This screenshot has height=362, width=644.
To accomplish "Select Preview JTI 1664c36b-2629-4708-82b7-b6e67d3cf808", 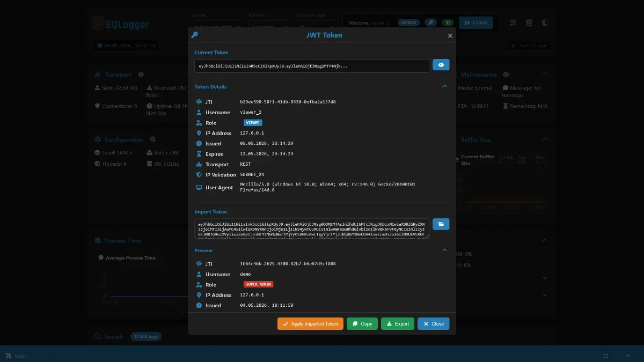I will tap(288, 264).
